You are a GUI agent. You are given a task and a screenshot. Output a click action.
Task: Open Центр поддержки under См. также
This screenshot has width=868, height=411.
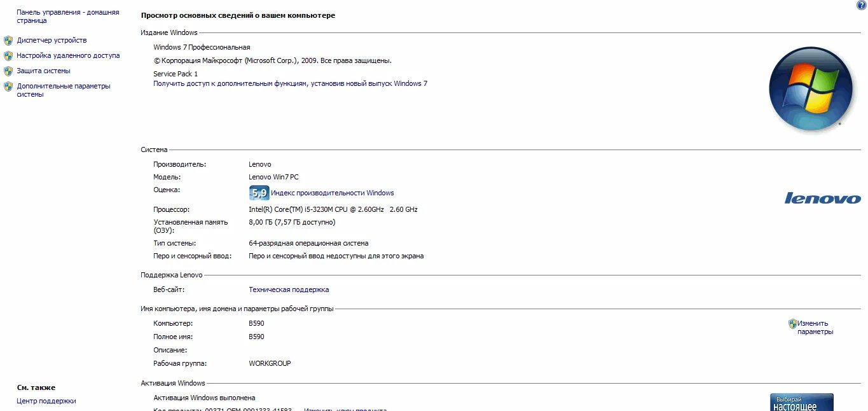point(45,401)
